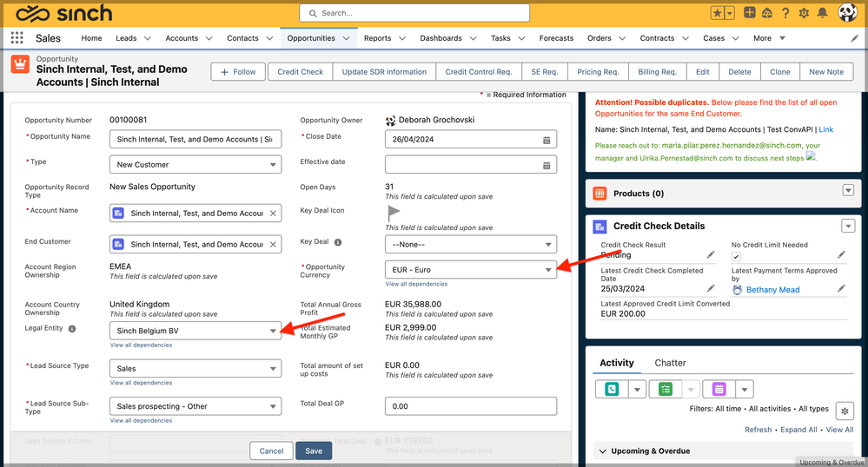Open the Accounts tab
The width and height of the screenshot is (868, 467).
(x=182, y=38)
